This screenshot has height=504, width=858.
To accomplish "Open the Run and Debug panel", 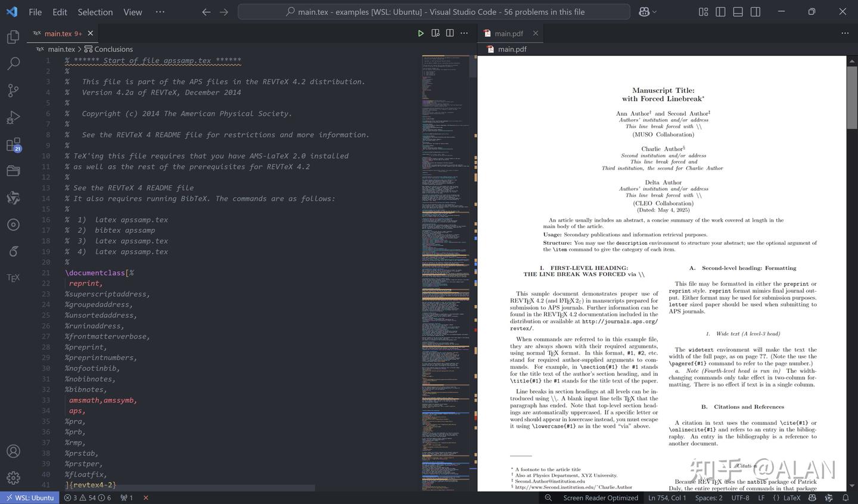I will (x=13, y=117).
